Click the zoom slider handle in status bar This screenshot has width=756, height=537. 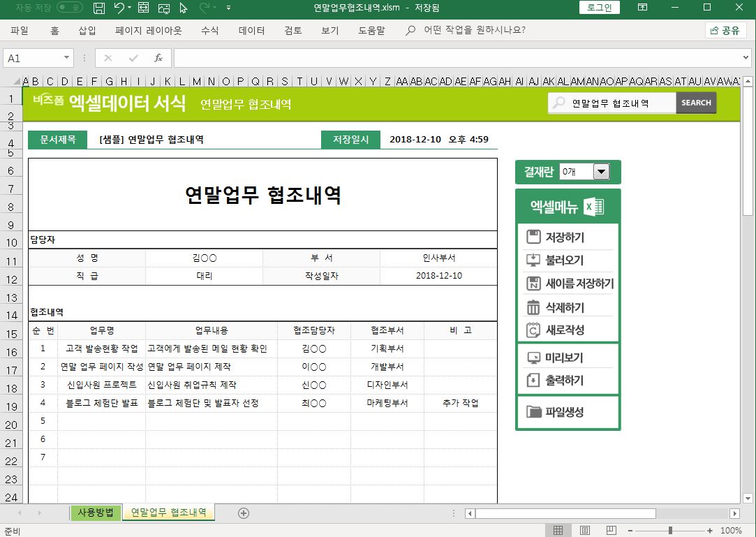(670, 531)
